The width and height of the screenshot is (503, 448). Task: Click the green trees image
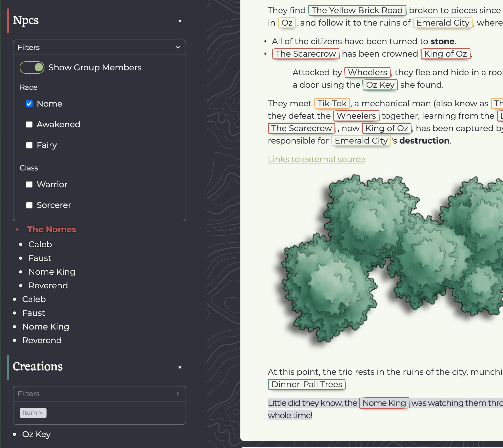(388, 259)
